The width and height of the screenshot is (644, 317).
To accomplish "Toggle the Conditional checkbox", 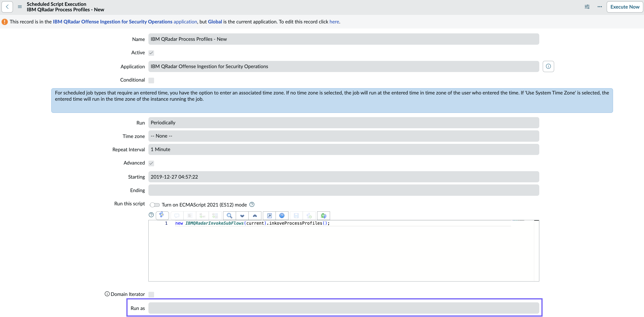I will pyautogui.click(x=151, y=80).
